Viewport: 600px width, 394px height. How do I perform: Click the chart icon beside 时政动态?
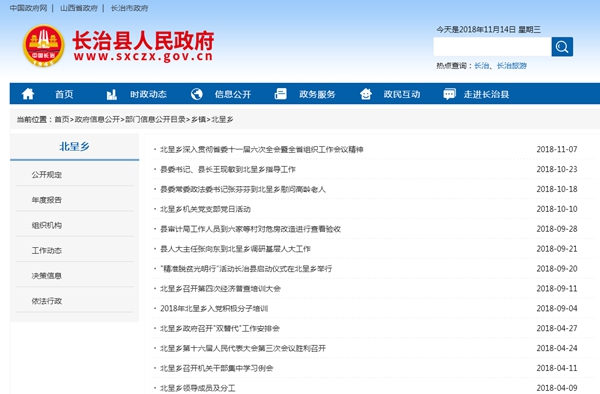coord(111,94)
